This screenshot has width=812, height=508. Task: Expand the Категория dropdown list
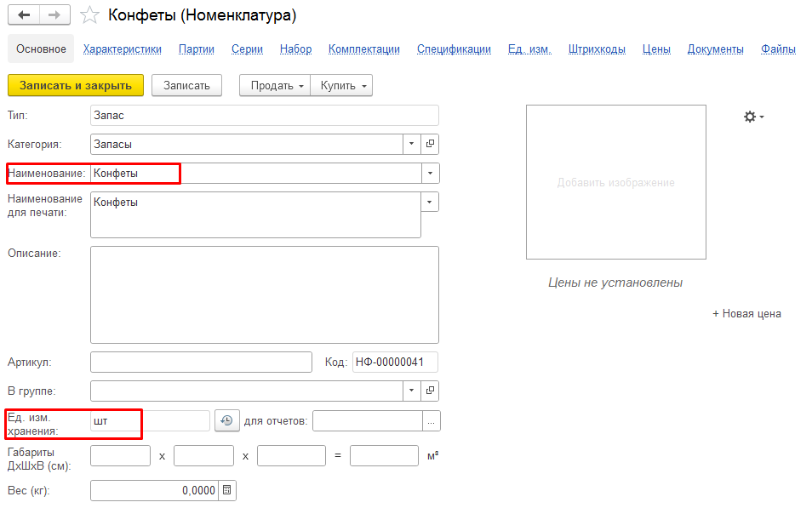pyautogui.click(x=411, y=144)
